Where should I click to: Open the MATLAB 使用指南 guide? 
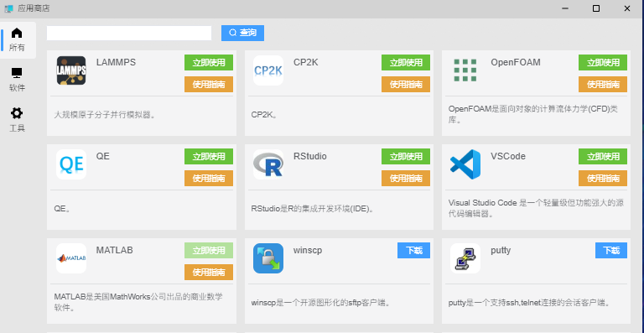point(209,273)
